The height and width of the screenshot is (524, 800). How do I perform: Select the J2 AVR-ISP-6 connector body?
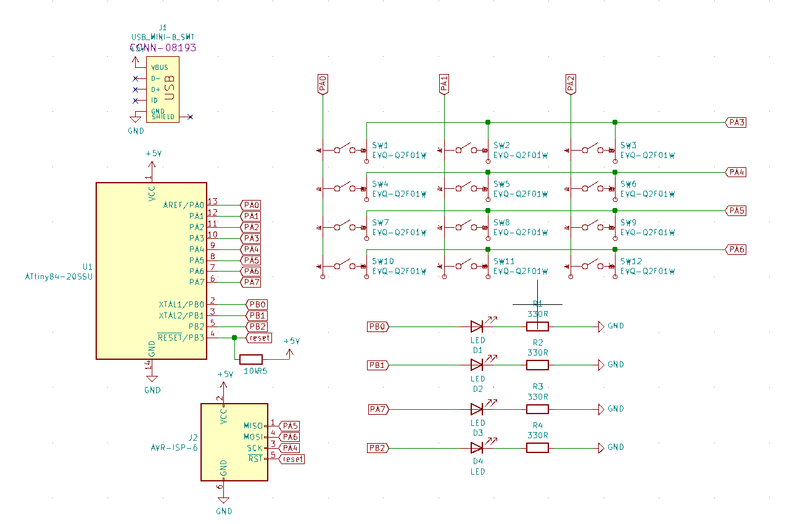[234, 442]
